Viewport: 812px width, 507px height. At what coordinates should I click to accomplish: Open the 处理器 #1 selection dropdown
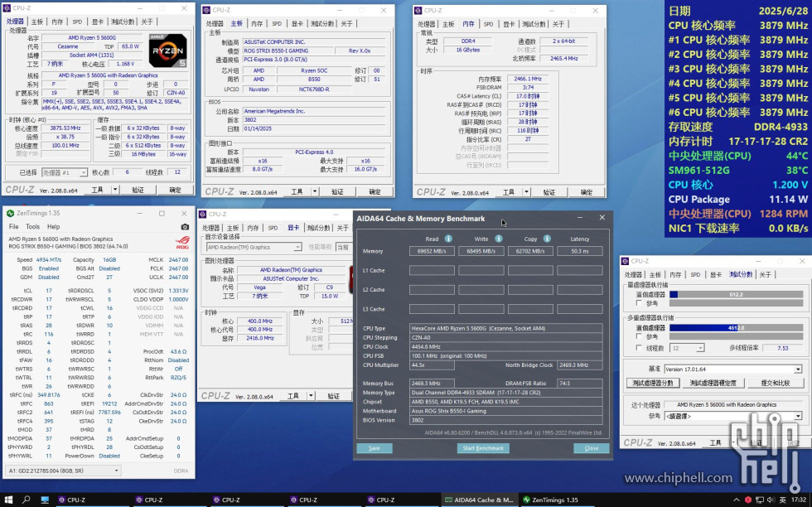pos(65,172)
